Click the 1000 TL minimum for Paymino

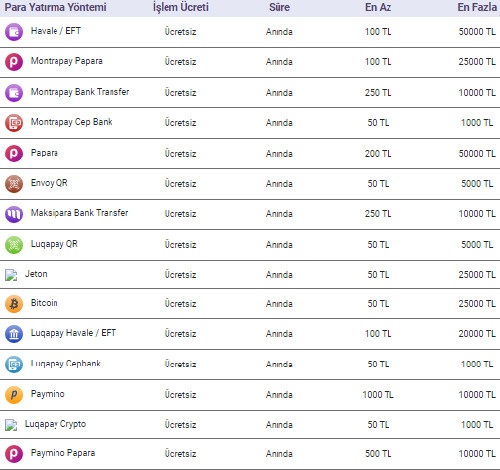click(x=378, y=395)
